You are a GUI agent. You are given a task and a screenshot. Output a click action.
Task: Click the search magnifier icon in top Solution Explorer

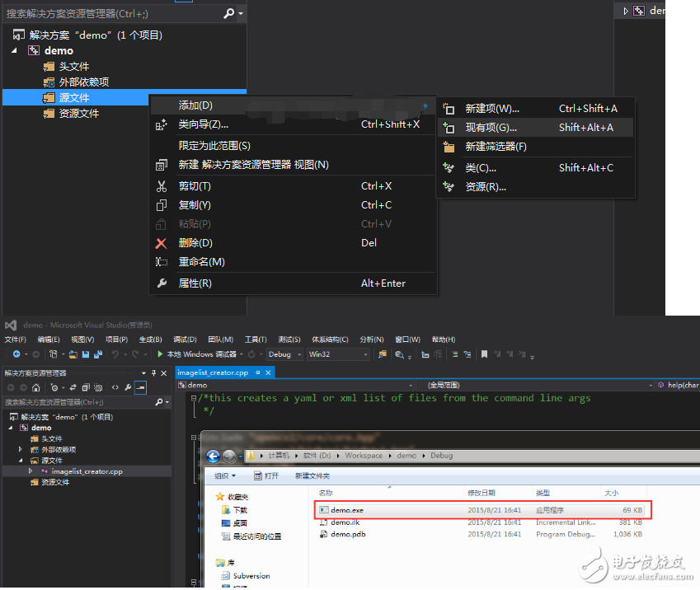229,13
